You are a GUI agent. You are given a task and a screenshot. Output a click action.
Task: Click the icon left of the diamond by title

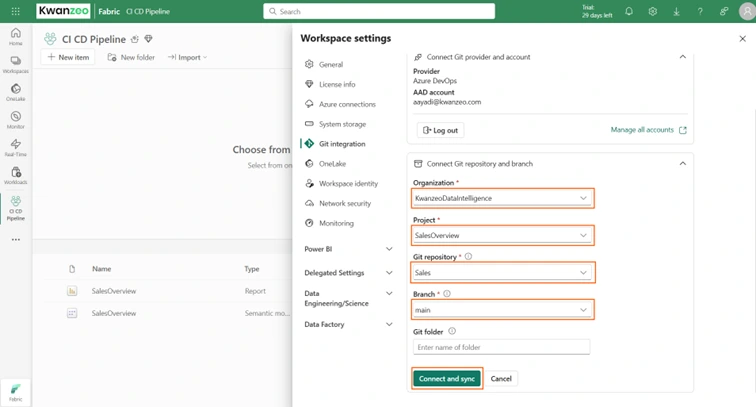click(x=135, y=39)
